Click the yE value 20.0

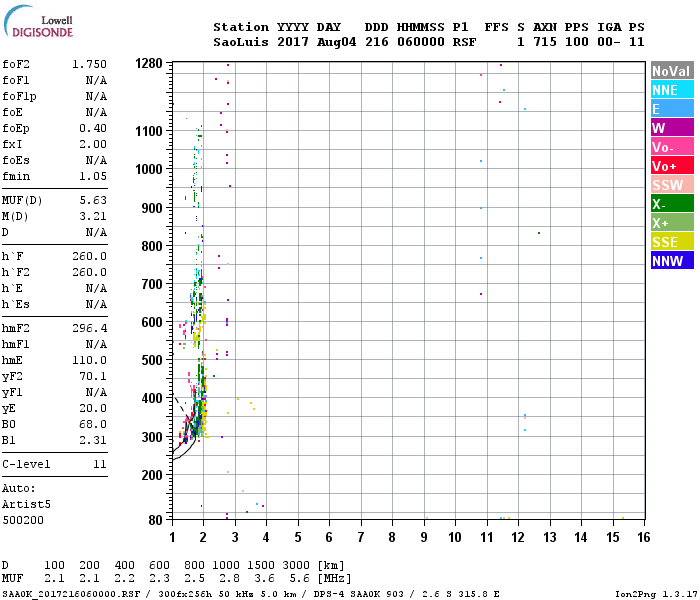tap(93, 408)
